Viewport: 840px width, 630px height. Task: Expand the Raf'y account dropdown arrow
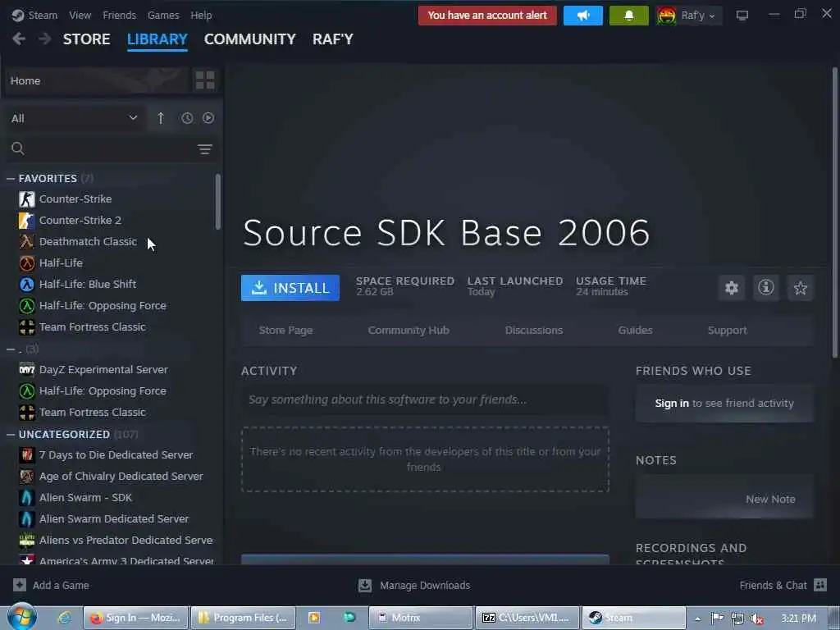[x=712, y=16]
